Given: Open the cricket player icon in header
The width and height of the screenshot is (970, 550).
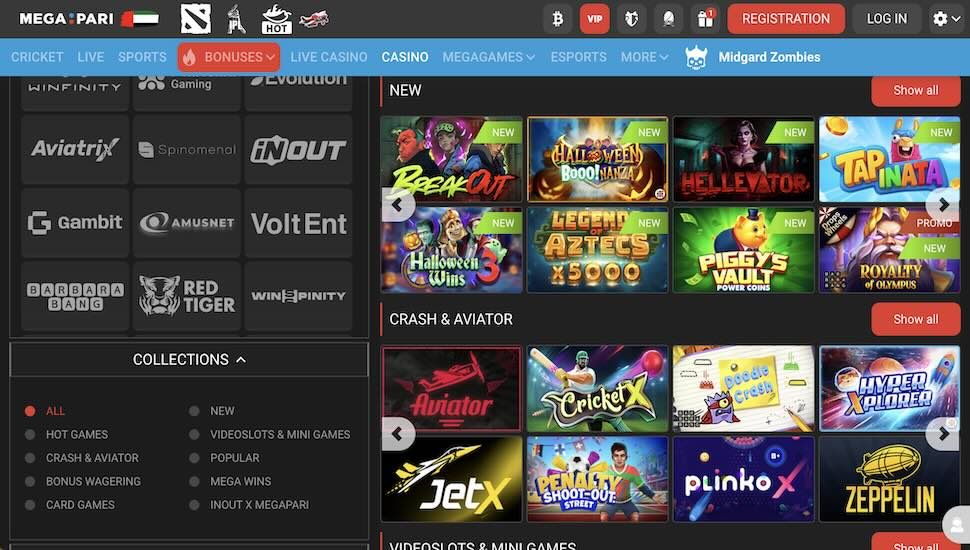Looking at the screenshot, I should pos(236,19).
